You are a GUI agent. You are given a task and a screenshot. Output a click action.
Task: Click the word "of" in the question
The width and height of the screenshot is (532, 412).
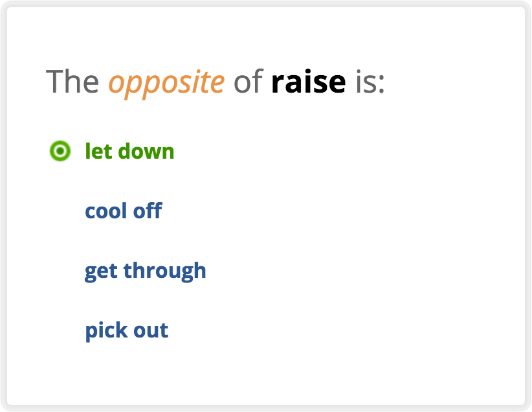point(248,82)
